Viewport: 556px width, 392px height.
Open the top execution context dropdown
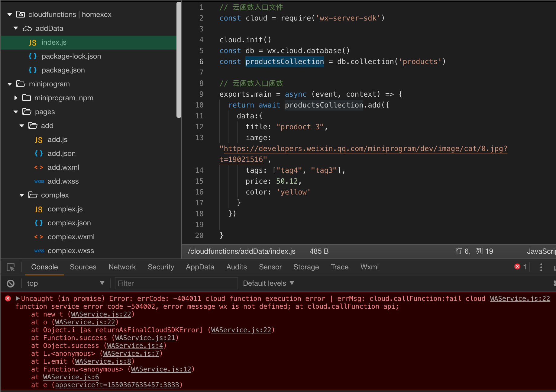pyautogui.click(x=66, y=283)
